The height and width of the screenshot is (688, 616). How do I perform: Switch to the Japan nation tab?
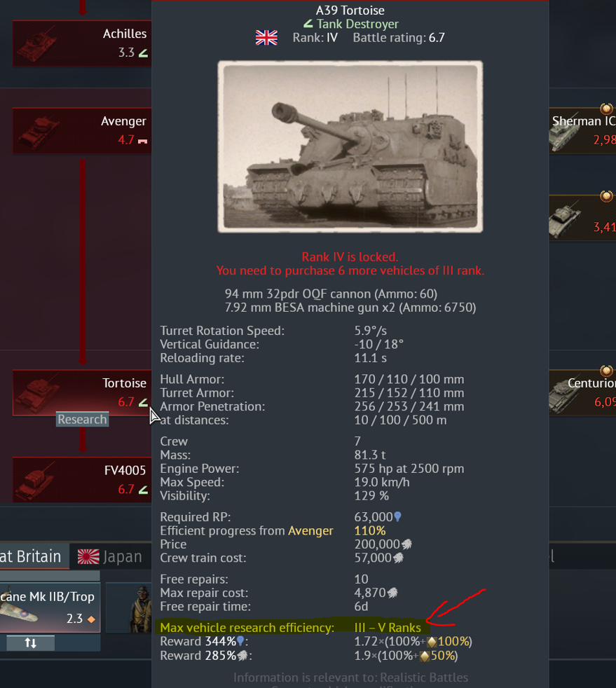[111, 556]
